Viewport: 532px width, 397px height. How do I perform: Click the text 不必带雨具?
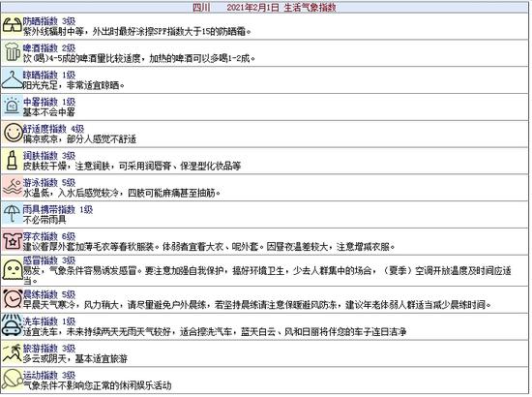coord(44,220)
